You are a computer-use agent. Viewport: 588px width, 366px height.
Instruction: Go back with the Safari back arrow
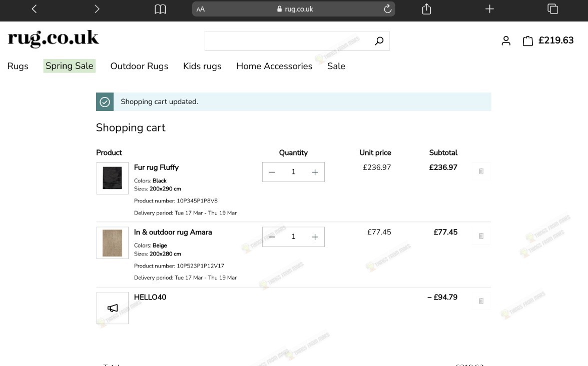(x=34, y=9)
